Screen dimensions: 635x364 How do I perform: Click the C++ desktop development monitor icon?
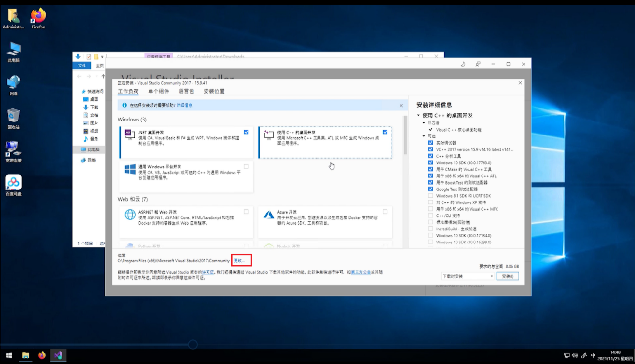pyautogui.click(x=269, y=135)
